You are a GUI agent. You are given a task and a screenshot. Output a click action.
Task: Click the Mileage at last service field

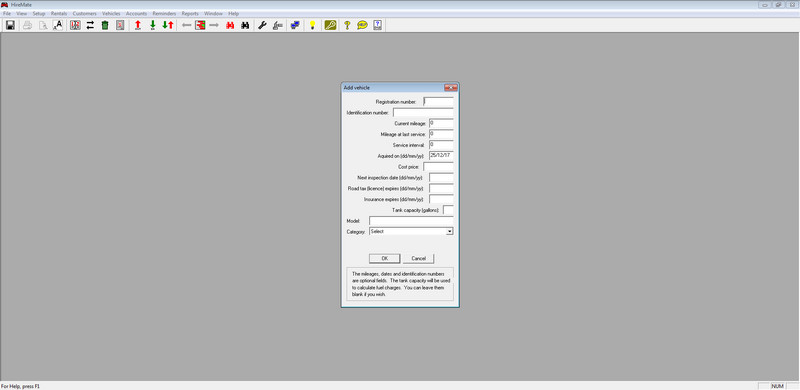(441, 134)
